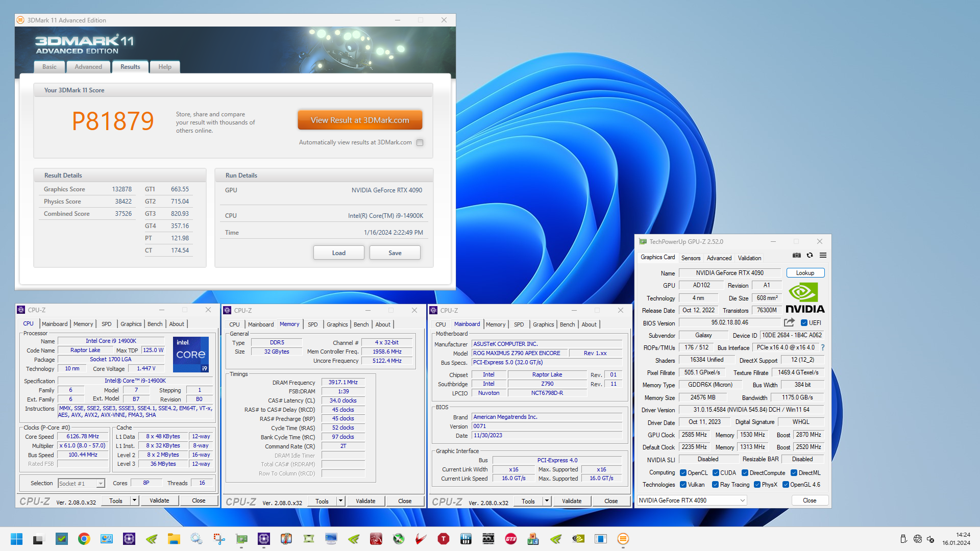The width and height of the screenshot is (980, 551).
Task: Click the Lookup button in GPU-Z
Action: pyautogui.click(x=805, y=273)
